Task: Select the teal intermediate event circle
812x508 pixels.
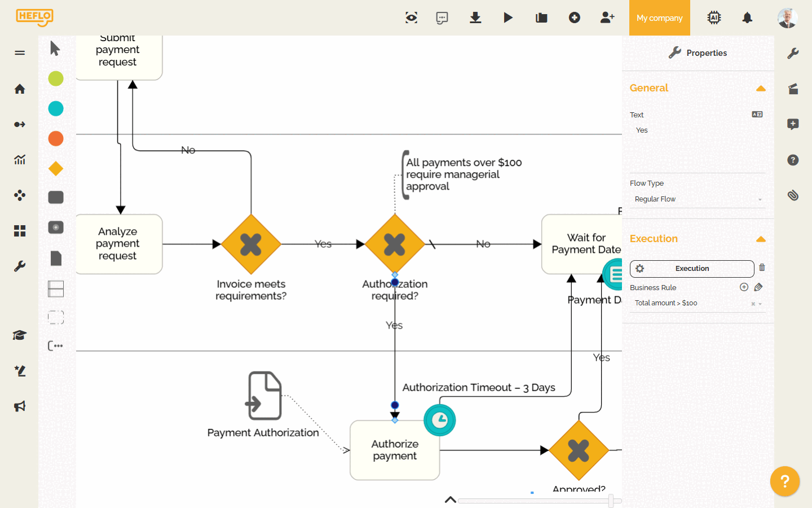Action: coord(56,108)
